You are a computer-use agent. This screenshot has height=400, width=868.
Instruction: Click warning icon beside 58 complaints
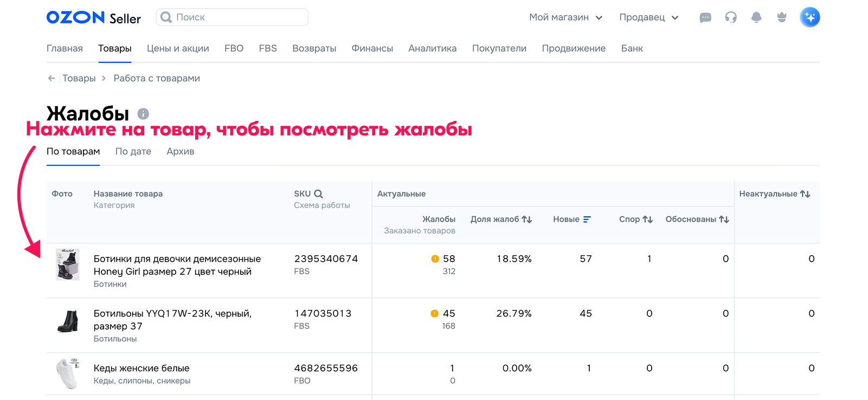pyautogui.click(x=435, y=259)
